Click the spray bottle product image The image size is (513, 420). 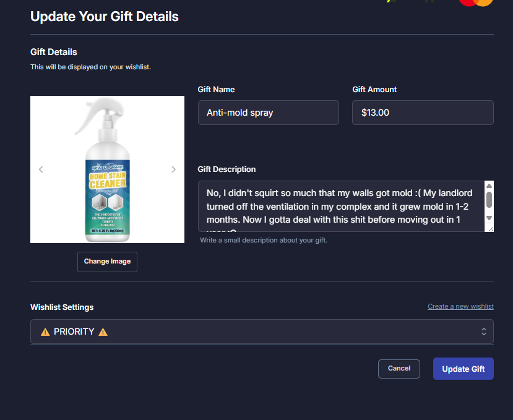pos(107,169)
